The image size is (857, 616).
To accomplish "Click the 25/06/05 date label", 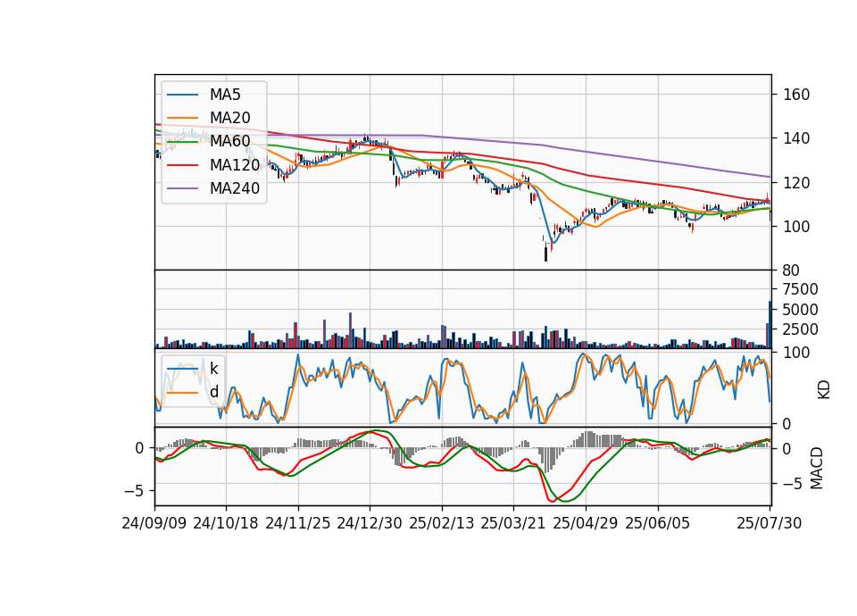I will tap(658, 523).
